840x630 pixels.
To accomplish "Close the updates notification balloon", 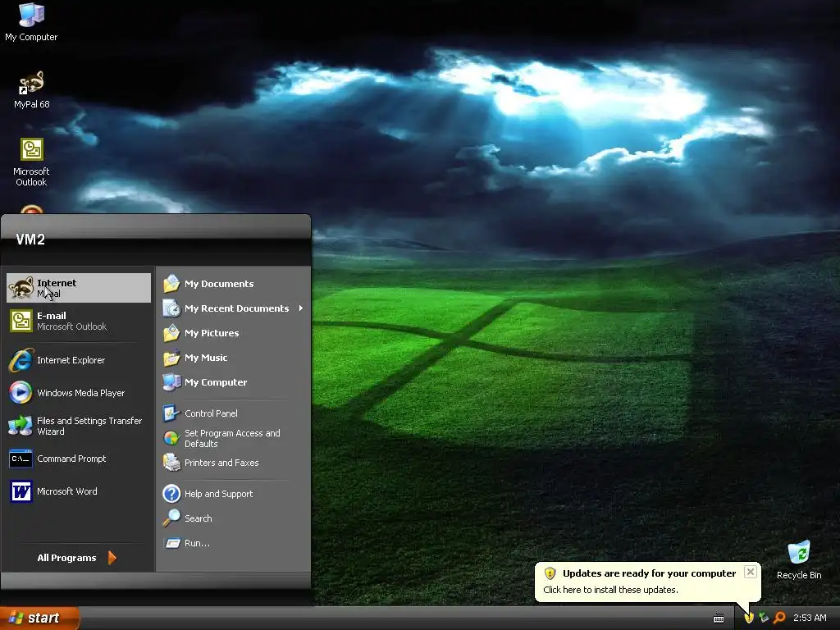I will [x=751, y=572].
